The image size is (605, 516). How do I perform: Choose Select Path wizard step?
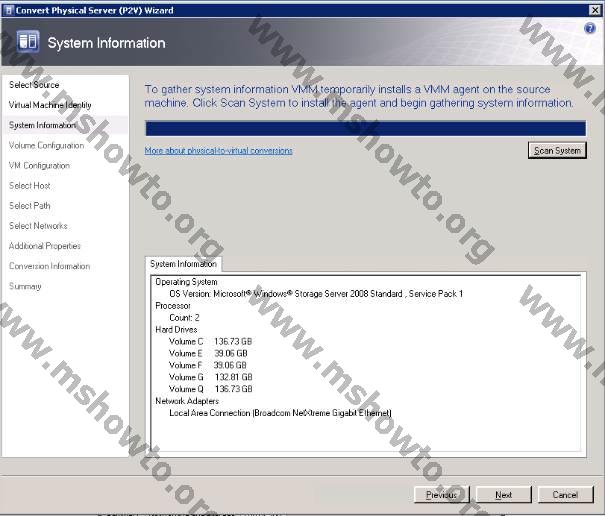pos(30,206)
